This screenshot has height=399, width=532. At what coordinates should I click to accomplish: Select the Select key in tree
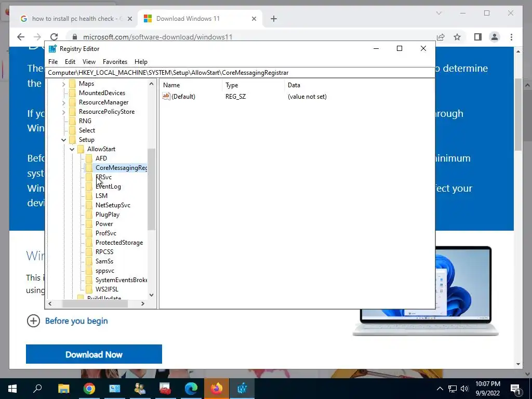pyautogui.click(x=87, y=130)
